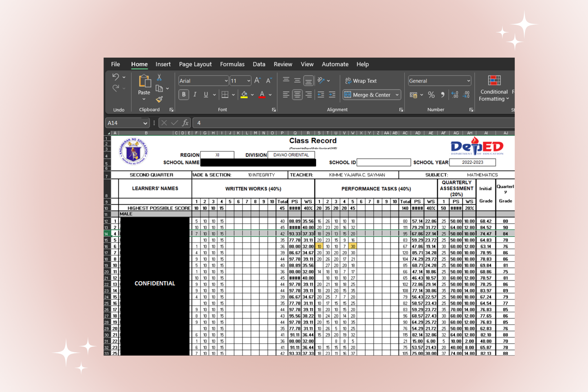This screenshot has width=588, height=392.
Task: Apply bold formatting with the Bold icon
Action: (x=183, y=95)
